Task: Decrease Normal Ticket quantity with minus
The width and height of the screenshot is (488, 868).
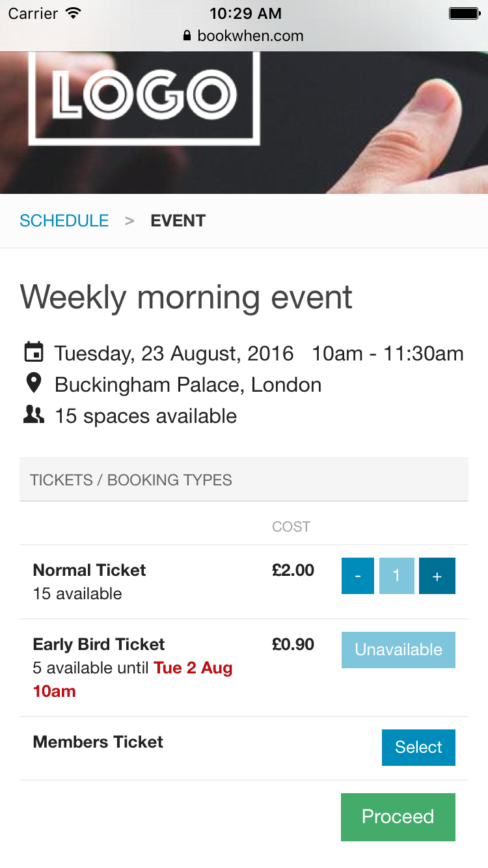Action: [x=358, y=576]
